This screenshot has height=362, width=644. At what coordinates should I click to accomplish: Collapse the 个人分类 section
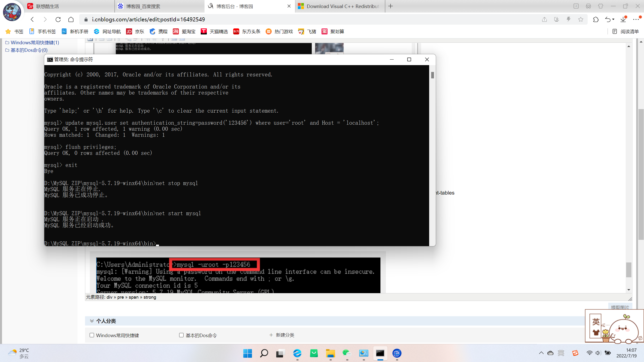pos(92,321)
